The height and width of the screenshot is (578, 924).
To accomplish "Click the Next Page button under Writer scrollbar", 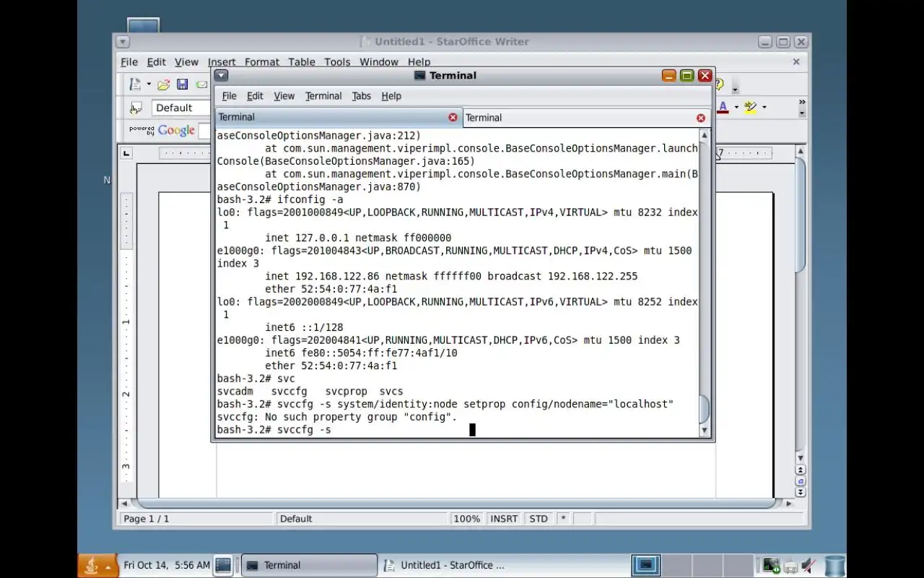I will coord(800,492).
